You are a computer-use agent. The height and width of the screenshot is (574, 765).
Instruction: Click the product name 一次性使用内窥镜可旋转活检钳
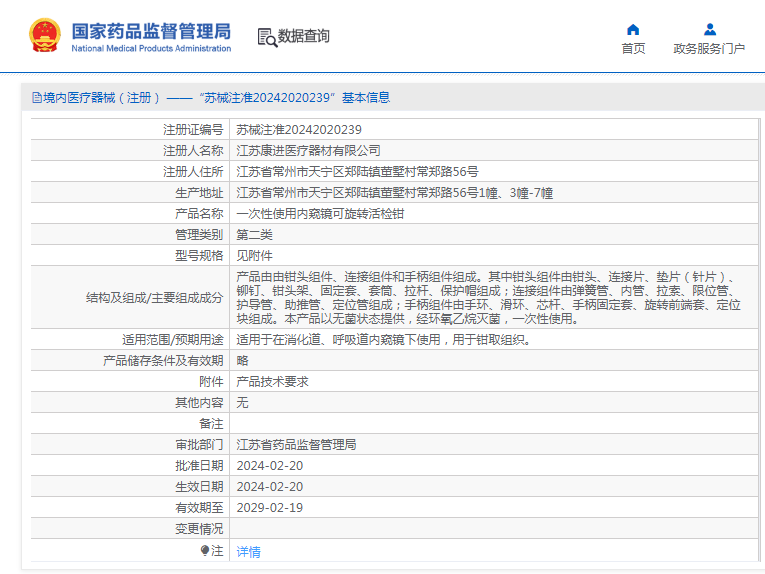[320, 214]
